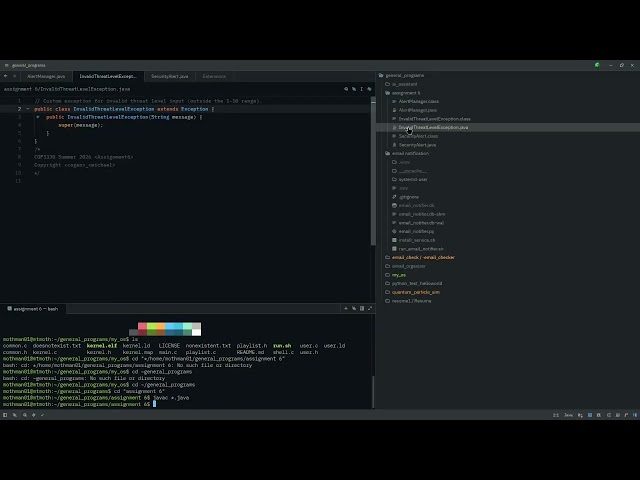Go forward with the right arrow beside the tabs
The width and height of the screenshot is (640, 480).
pyautogui.click(x=14, y=76)
